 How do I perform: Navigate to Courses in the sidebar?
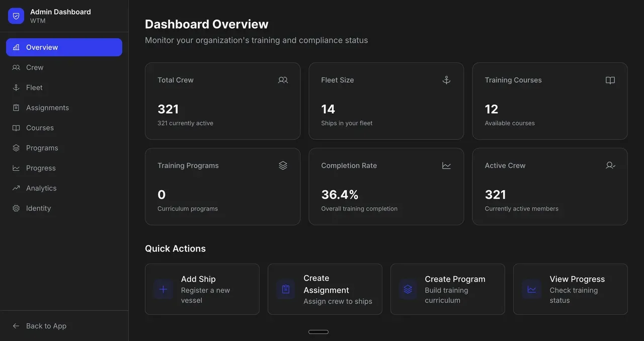pos(40,128)
